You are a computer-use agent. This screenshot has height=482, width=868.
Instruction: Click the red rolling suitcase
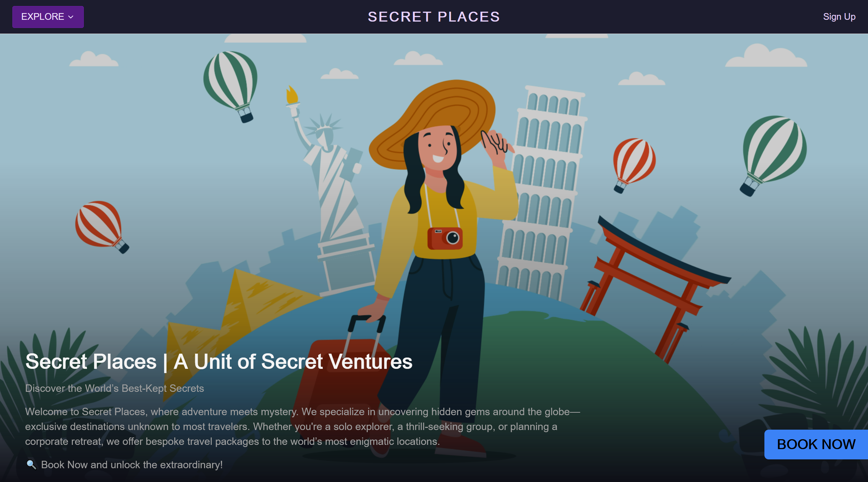[x=343, y=385]
